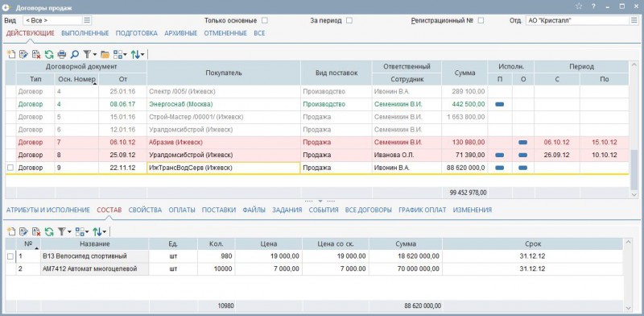Sort by the Сумма column header in contracts table
This screenshot has height=316, width=644.
pyautogui.click(x=464, y=73)
